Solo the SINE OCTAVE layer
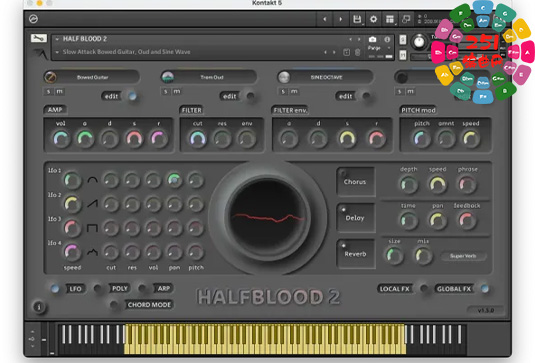The width and height of the screenshot is (535, 363). pos(283,91)
